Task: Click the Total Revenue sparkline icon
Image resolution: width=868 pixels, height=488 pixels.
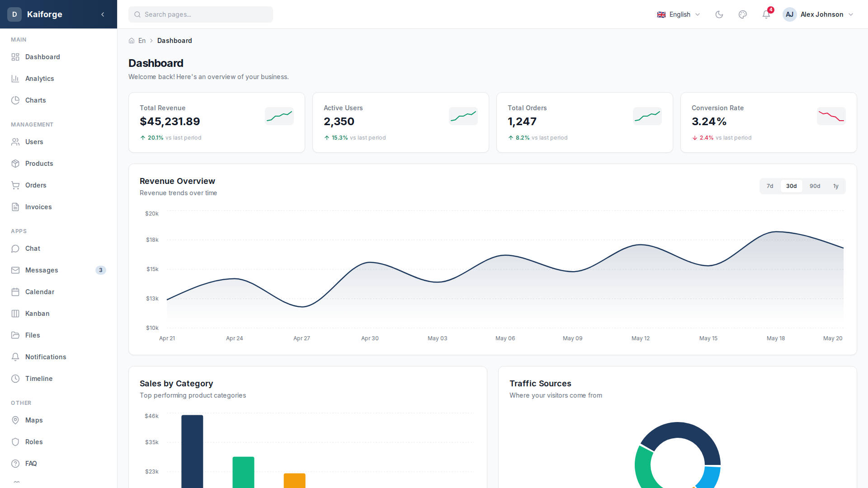Action: tap(279, 116)
